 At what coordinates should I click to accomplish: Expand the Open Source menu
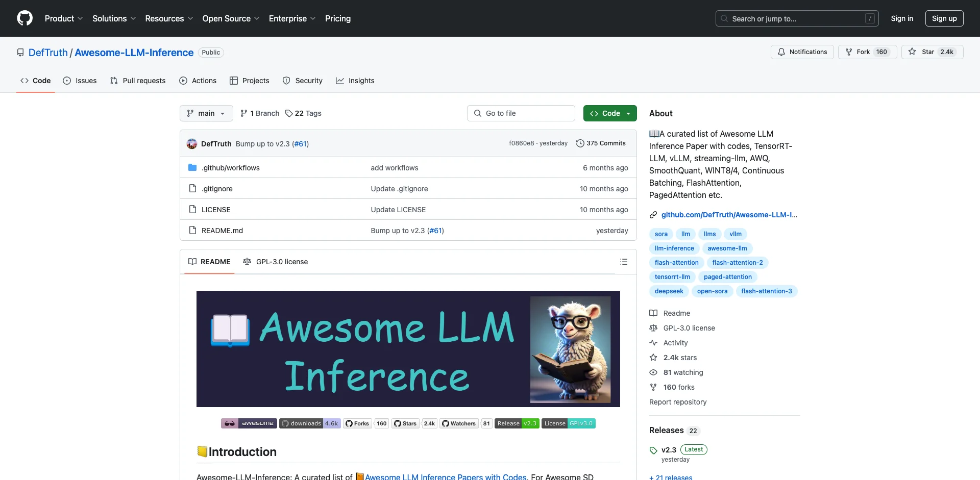coord(231,18)
